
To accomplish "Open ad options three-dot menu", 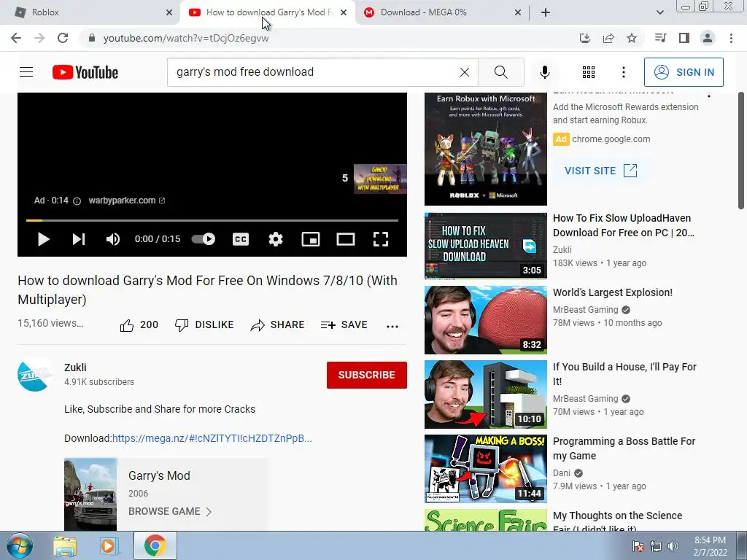I will [709, 96].
